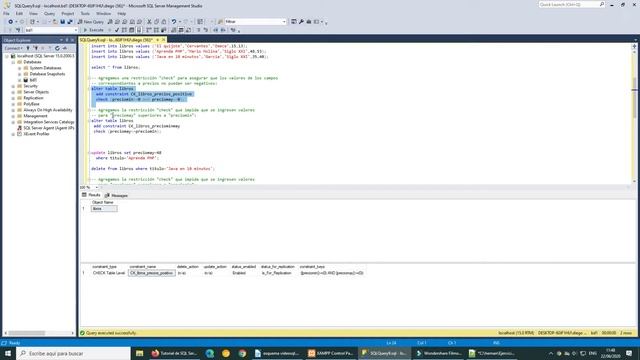Click the Open File folder icon
This screenshot has height=360, width=640.
(x=55, y=22)
